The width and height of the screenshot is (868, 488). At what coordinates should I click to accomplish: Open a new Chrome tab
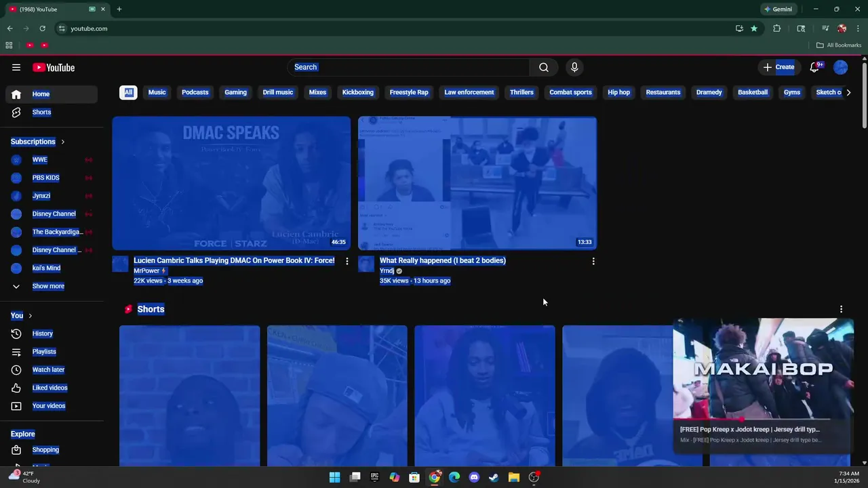click(x=119, y=9)
